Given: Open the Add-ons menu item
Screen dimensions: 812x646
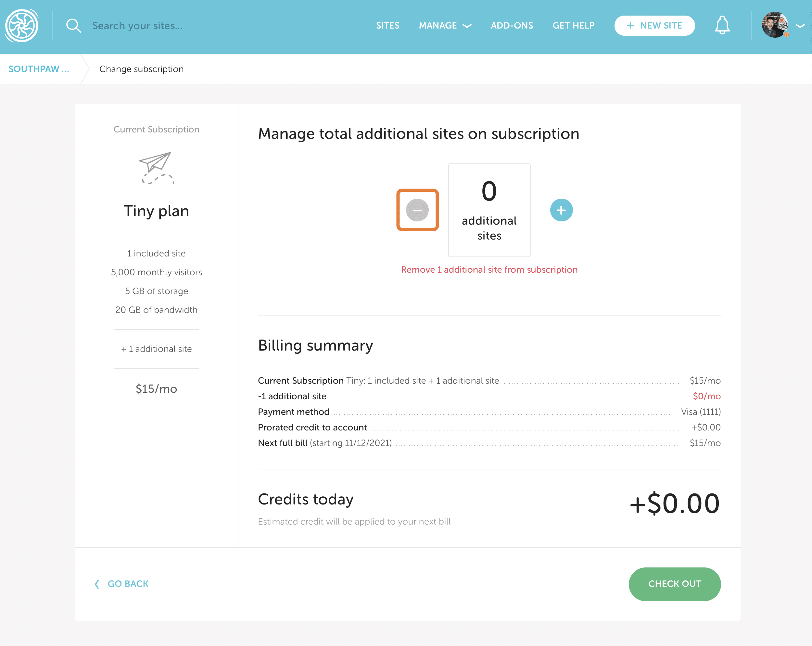Looking at the screenshot, I should pyautogui.click(x=512, y=26).
